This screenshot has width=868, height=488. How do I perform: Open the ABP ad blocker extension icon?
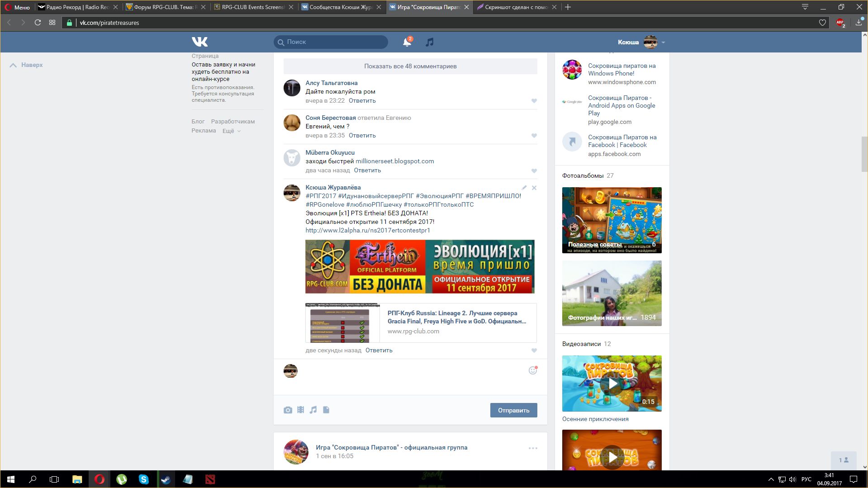tap(840, 23)
